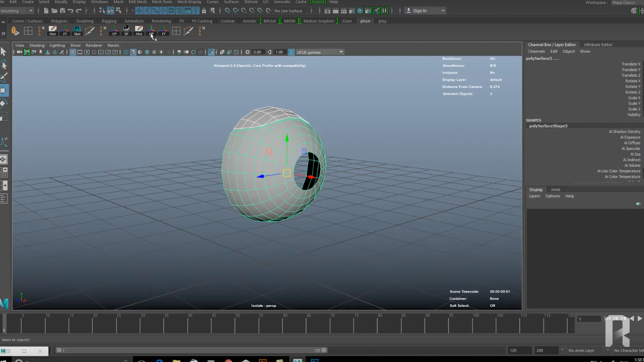Undo the last action via the toolbar arrow
644x362 pixels.
click(x=70, y=10)
